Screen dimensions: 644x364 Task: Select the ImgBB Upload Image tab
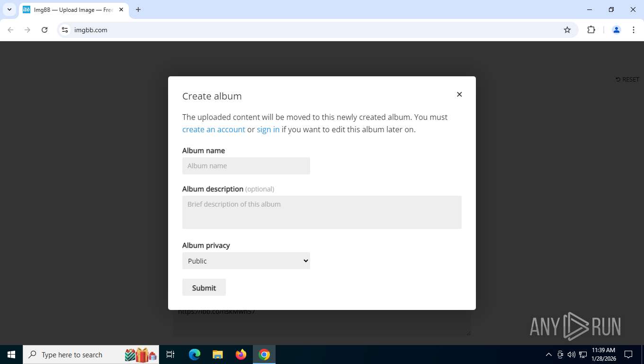click(x=73, y=10)
